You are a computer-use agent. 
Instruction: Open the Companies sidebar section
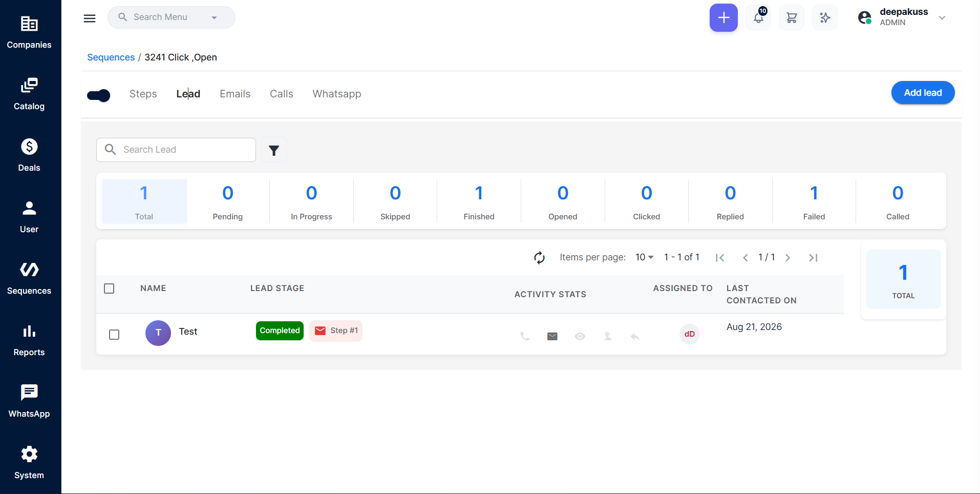[x=29, y=32]
